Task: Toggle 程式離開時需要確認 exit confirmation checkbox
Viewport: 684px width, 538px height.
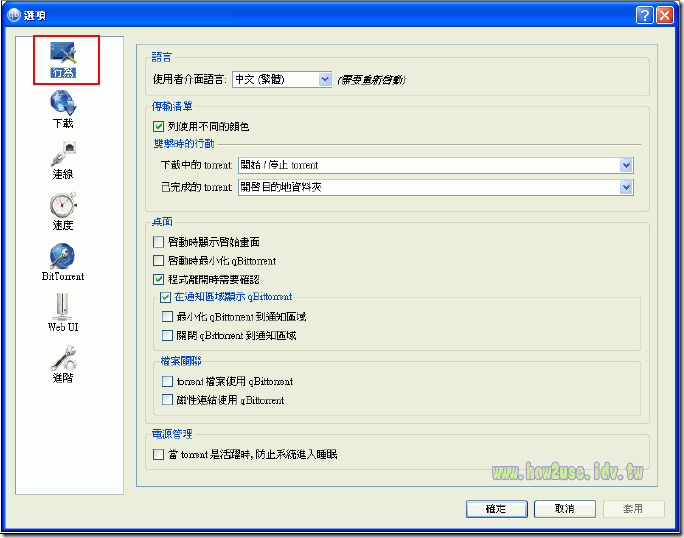Action: 158,280
